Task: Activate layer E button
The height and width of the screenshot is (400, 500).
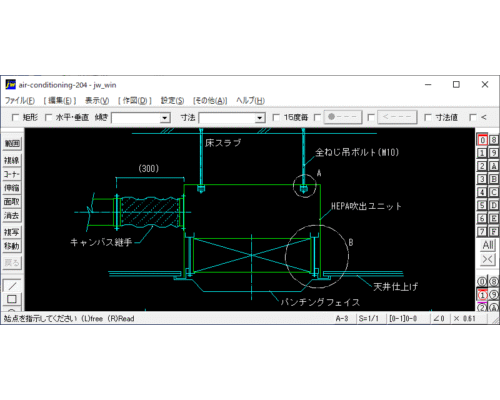Action: [494, 218]
